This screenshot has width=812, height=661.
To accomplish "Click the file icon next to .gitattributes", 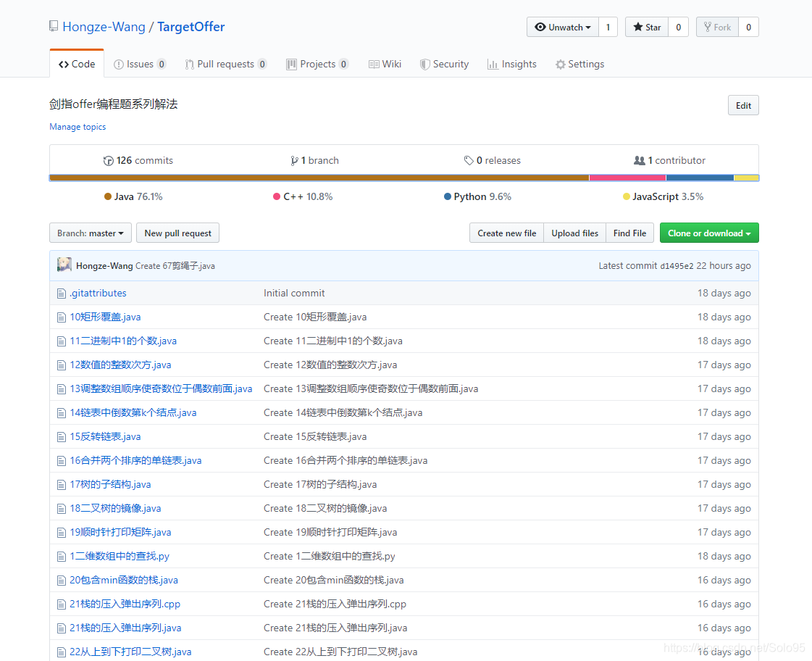I will tap(62, 294).
